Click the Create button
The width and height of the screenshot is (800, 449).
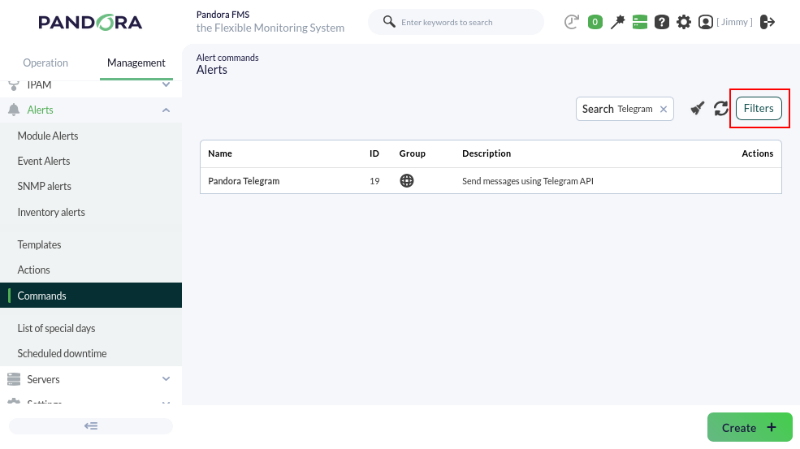pyautogui.click(x=749, y=427)
